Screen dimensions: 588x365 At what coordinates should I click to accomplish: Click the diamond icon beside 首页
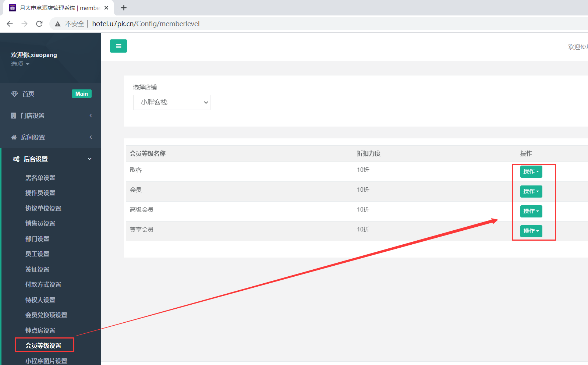coord(14,94)
